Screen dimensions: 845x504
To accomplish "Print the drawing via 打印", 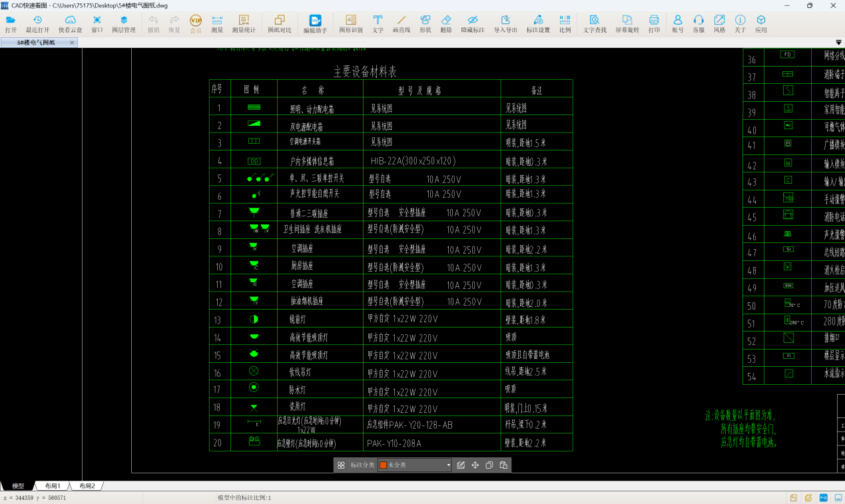I will point(654,24).
